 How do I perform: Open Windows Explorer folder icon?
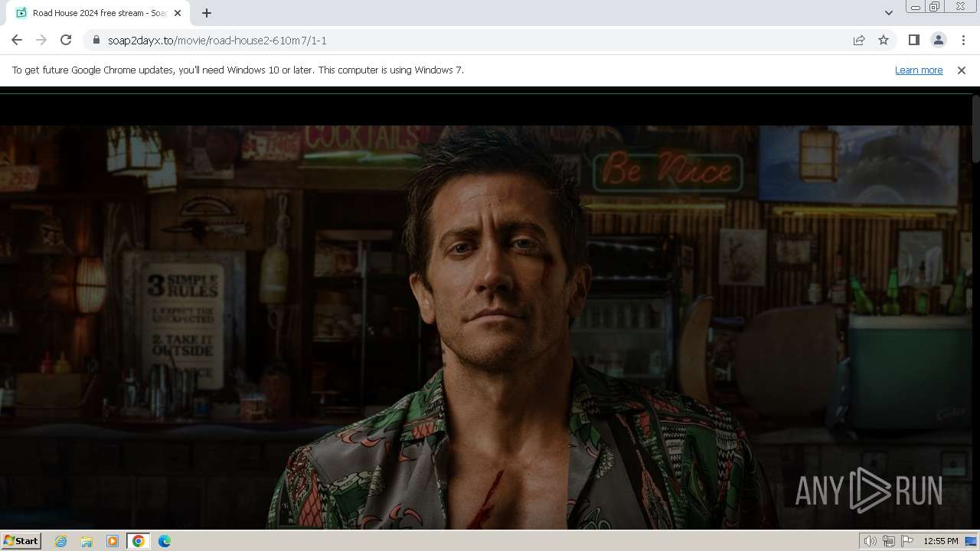click(x=87, y=541)
